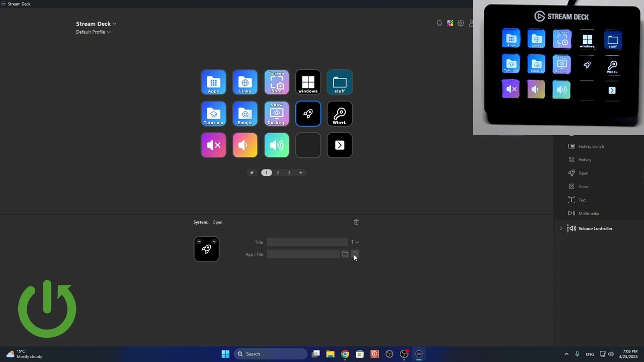
Task: Choose the Hotkey Switch action
Action: [586, 146]
